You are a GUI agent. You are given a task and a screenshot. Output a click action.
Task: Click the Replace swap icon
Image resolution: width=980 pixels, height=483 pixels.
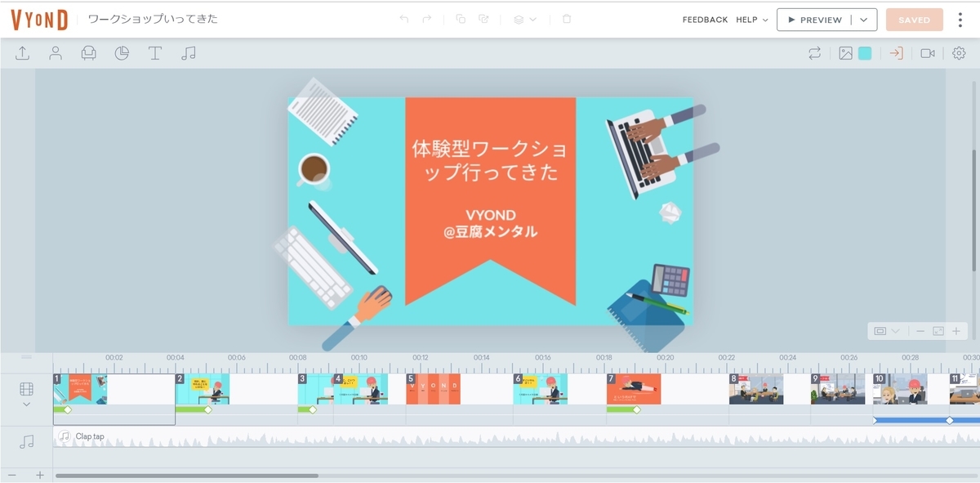click(814, 53)
